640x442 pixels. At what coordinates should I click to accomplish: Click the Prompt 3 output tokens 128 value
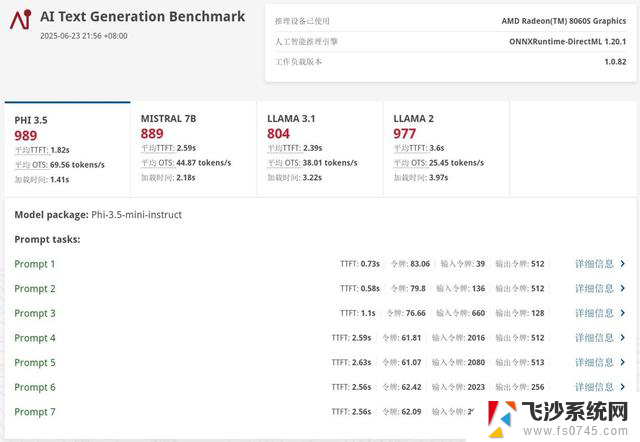[538, 313]
